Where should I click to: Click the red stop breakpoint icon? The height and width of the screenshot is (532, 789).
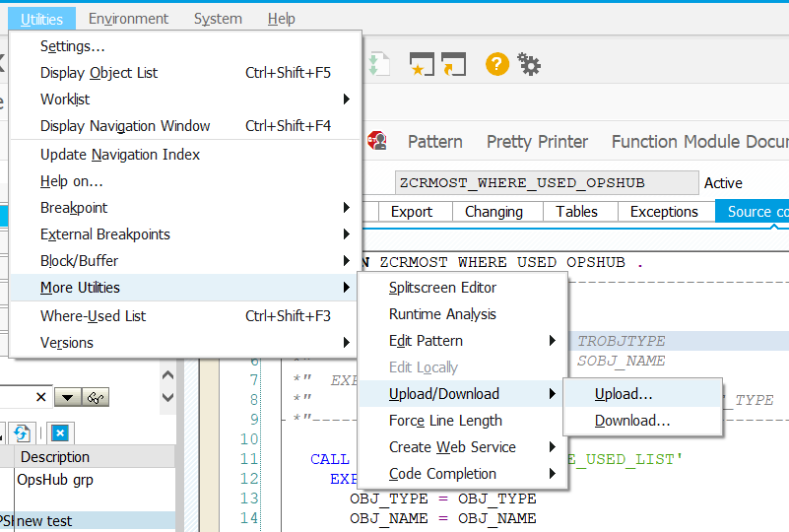375,141
